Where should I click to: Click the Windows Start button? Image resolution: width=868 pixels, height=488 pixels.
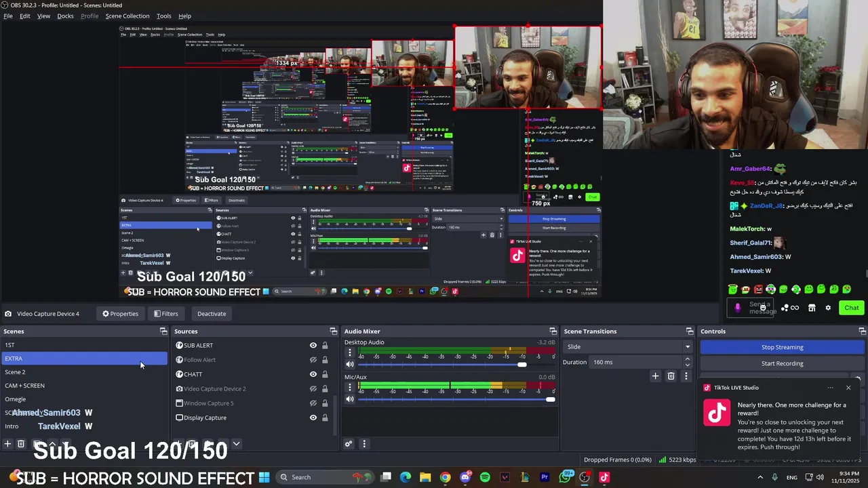pyautogui.click(x=264, y=477)
